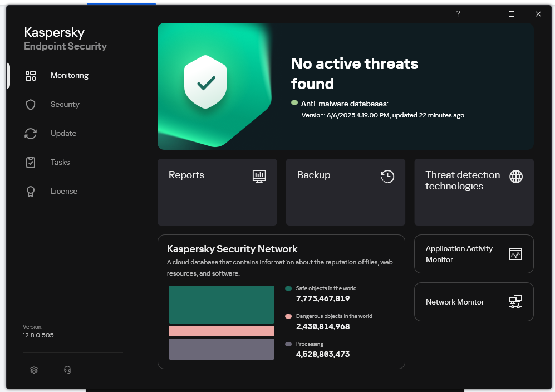Click the gray processing bar
555x392 pixels.
click(x=221, y=349)
